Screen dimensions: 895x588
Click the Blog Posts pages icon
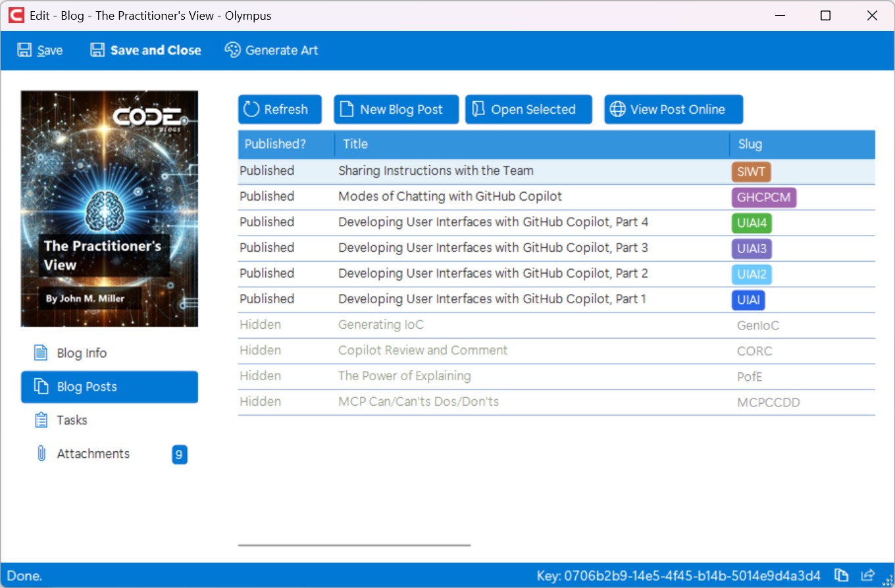[x=41, y=387]
